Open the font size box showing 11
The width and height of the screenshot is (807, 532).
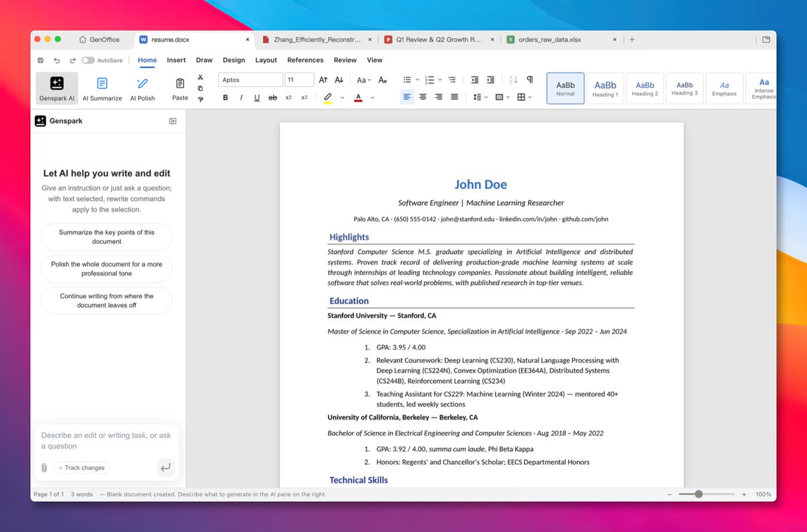[299, 79]
